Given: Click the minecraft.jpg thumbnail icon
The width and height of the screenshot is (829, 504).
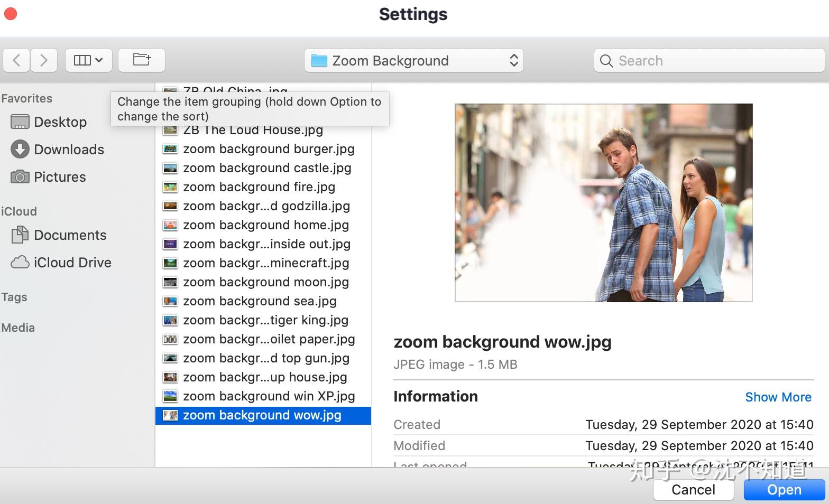Looking at the screenshot, I should click(x=170, y=263).
